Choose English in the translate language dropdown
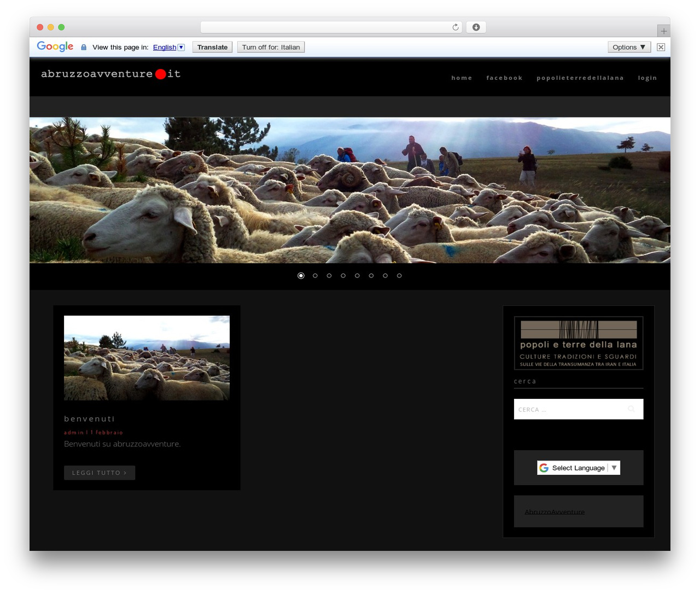The height and width of the screenshot is (593, 700). click(x=168, y=47)
